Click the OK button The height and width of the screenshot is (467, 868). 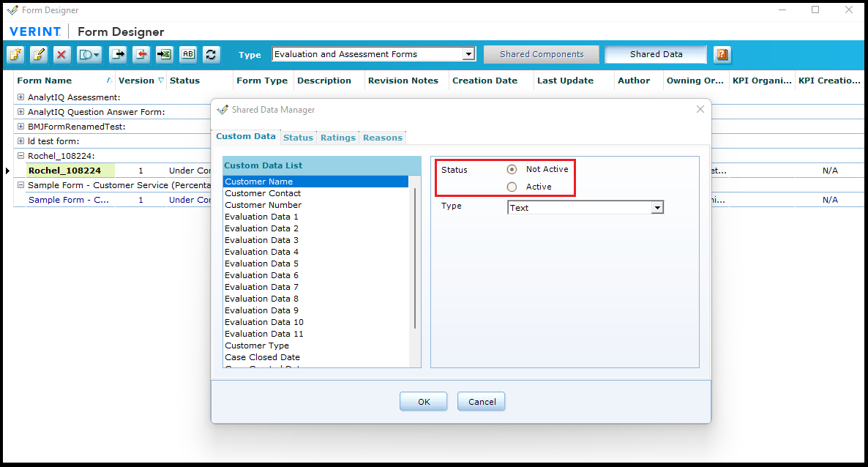tap(424, 402)
